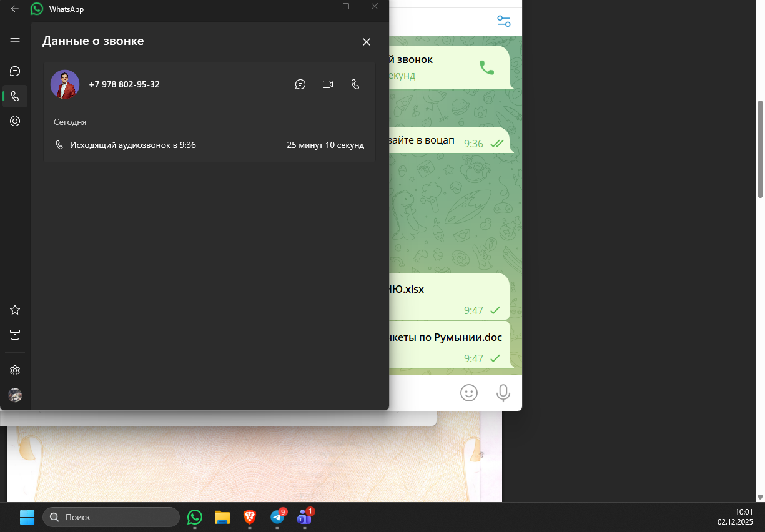Click the Telegram message input field
Image resolution: width=765 pixels, height=532 pixels.
[x=422, y=392]
